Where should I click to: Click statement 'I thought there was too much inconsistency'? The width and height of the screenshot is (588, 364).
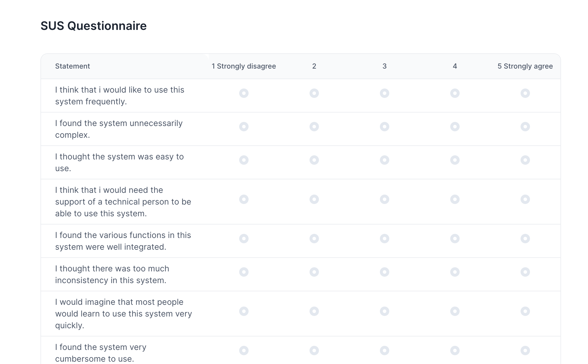click(112, 274)
